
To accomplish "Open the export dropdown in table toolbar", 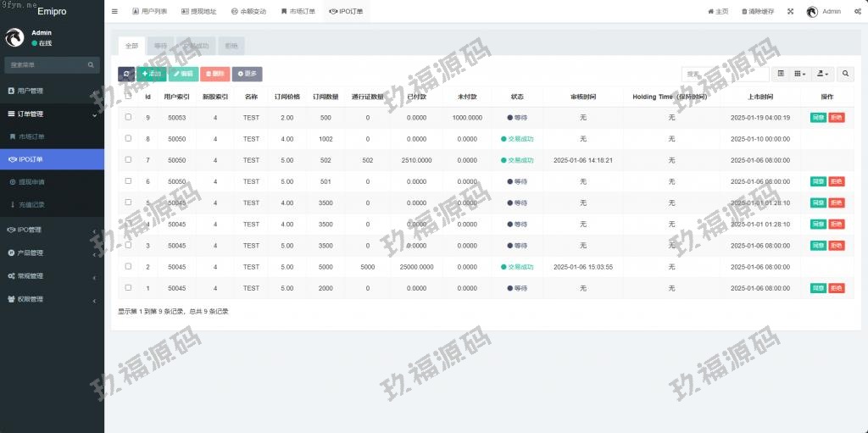I will click(822, 75).
